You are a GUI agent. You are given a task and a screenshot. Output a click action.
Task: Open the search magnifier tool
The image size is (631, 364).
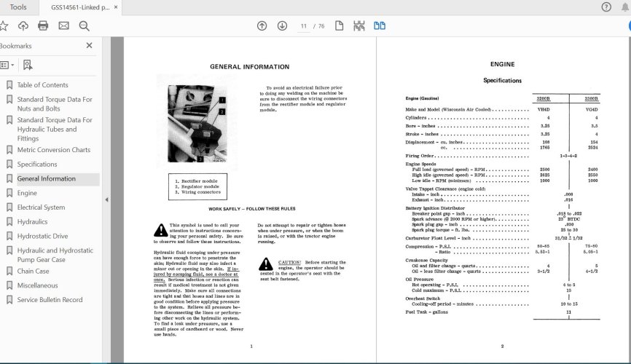click(x=84, y=26)
